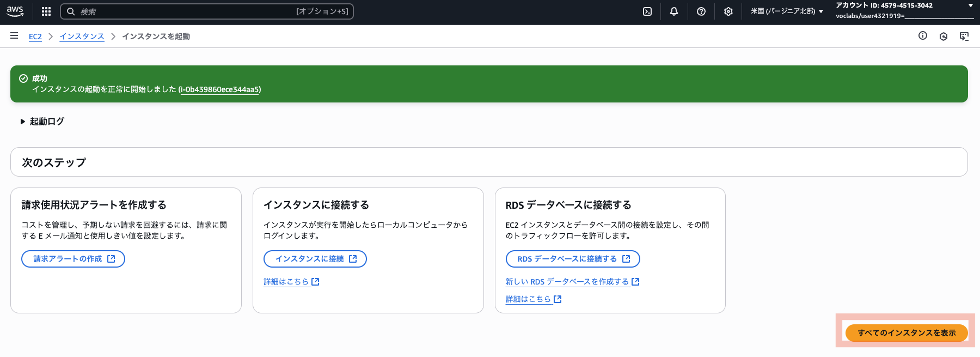Click the 成功 banner title
Screen dimensions: 980x357
click(40, 78)
